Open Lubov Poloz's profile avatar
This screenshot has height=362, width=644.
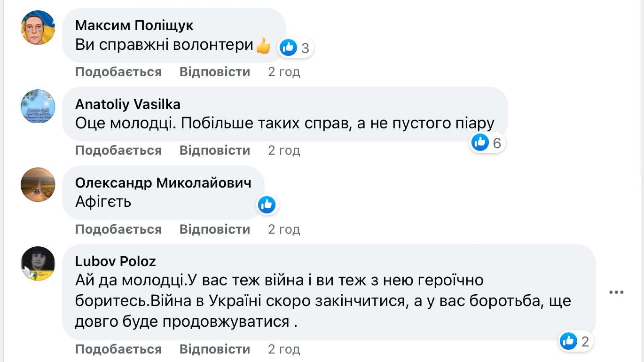point(38,264)
